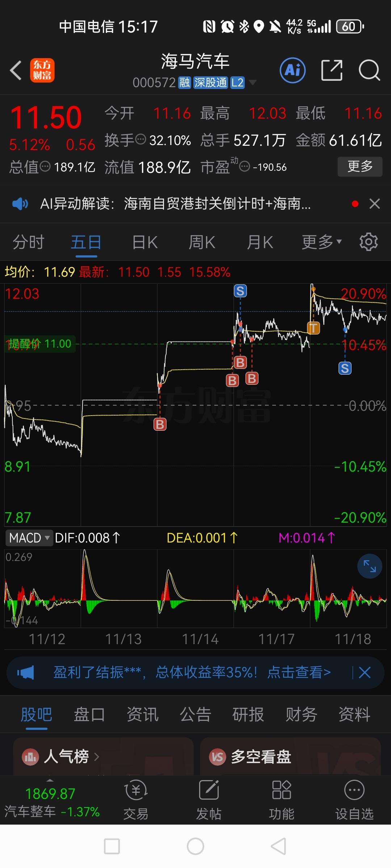Open the AI异动解读 海南自贸港 news line
Viewport: 391px width, 868px height.
(175, 204)
